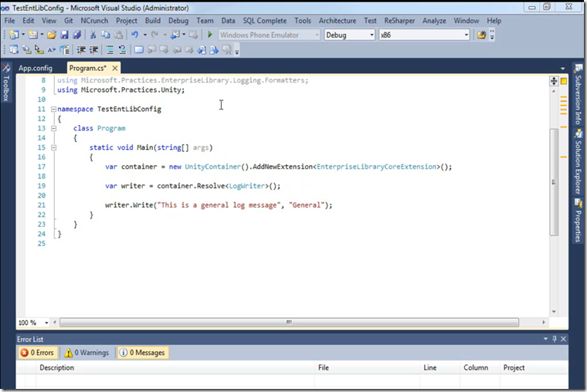Auto-hide the Error List with pin
The image size is (587, 392).
(x=555, y=339)
